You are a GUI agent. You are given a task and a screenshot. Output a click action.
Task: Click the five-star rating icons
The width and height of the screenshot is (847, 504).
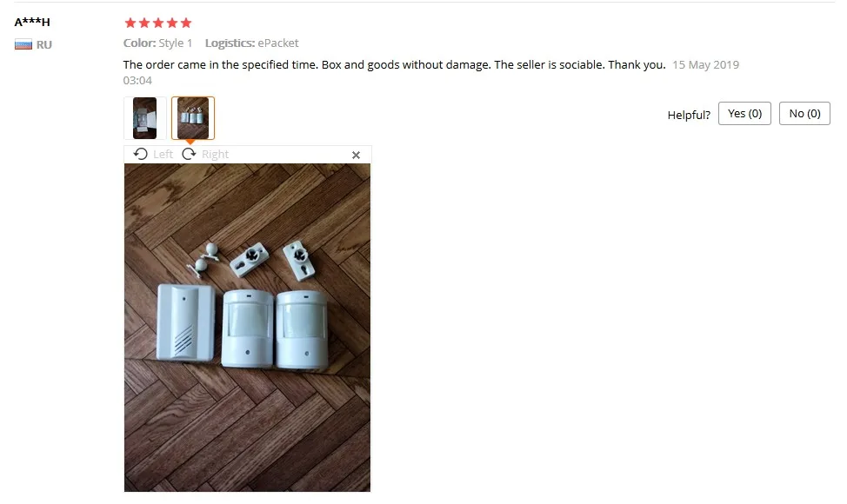pyautogui.click(x=158, y=23)
